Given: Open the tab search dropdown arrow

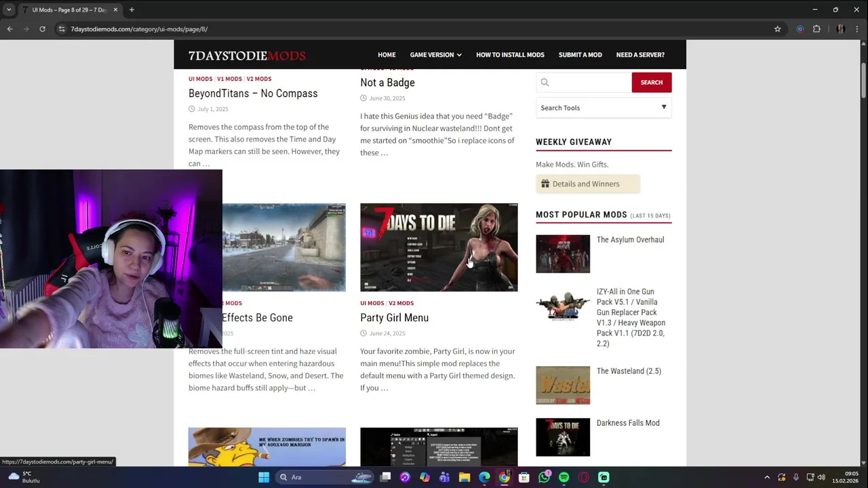Looking at the screenshot, I should click(9, 9).
